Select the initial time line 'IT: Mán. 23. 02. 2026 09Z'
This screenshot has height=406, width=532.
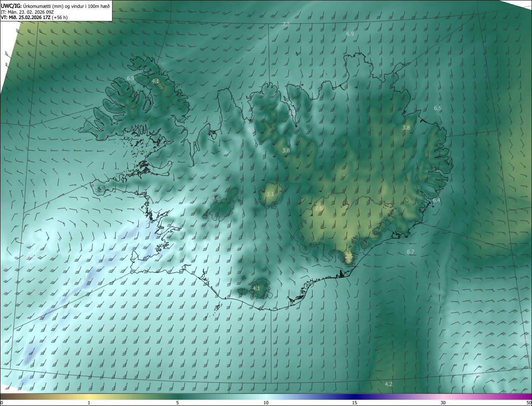pyautogui.click(x=27, y=12)
